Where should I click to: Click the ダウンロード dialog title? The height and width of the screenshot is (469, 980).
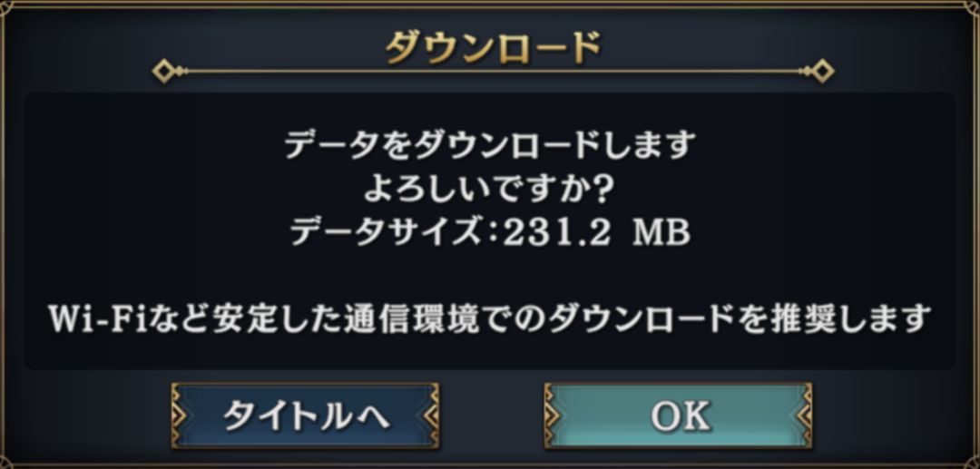[493, 47]
